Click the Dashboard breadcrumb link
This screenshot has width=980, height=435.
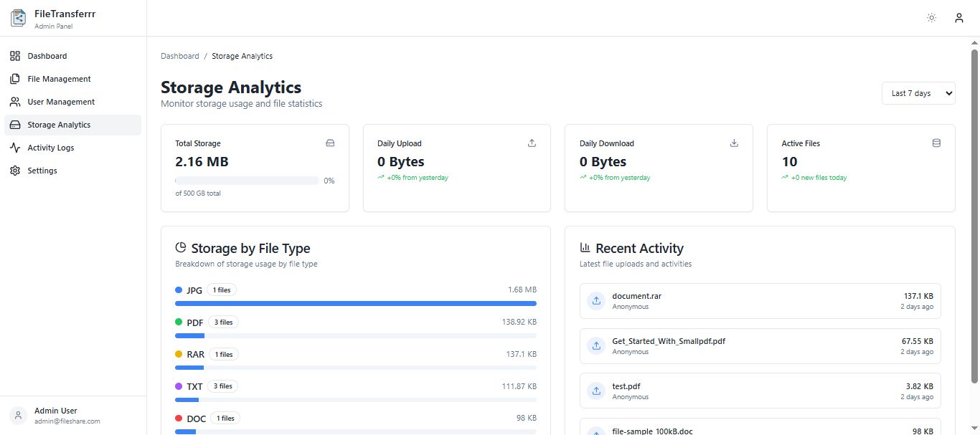pos(180,56)
